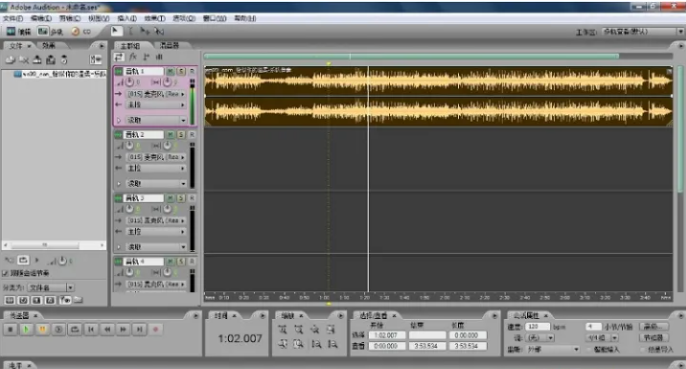Image resolution: width=686 pixels, height=369 pixels.
Task: Open track 2 input dropdown [01S] 麦克风
Action: pos(156,157)
